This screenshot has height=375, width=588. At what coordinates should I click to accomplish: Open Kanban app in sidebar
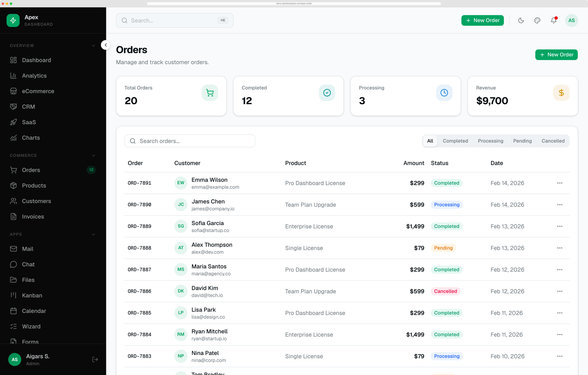pyautogui.click(x=53, y=295)
